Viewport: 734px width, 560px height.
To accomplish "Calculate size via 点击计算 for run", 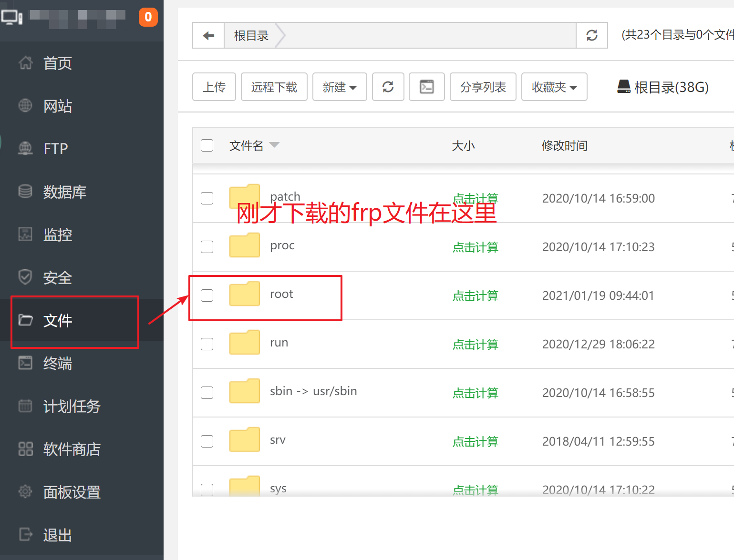I will (x=476, y=345).
